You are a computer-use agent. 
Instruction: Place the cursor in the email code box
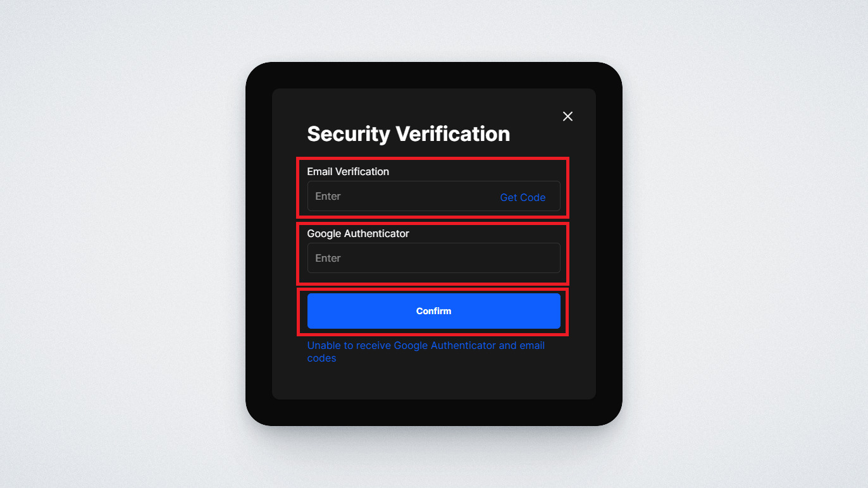coord(399,197)
